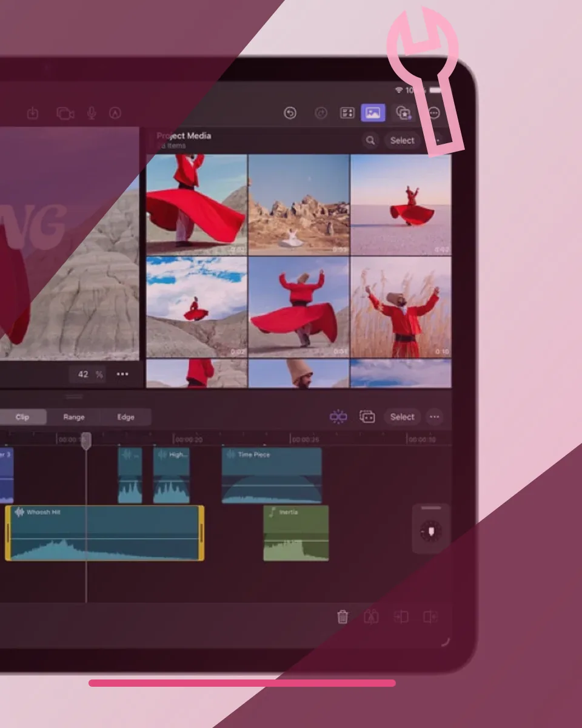Open the man with raised arms thumbnail
Viewport: 582px width, 728px height.
point(401,307)
